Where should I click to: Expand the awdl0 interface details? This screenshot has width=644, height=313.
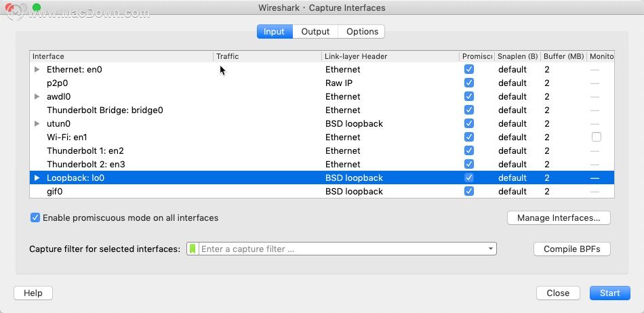click(x=37, y=96)
